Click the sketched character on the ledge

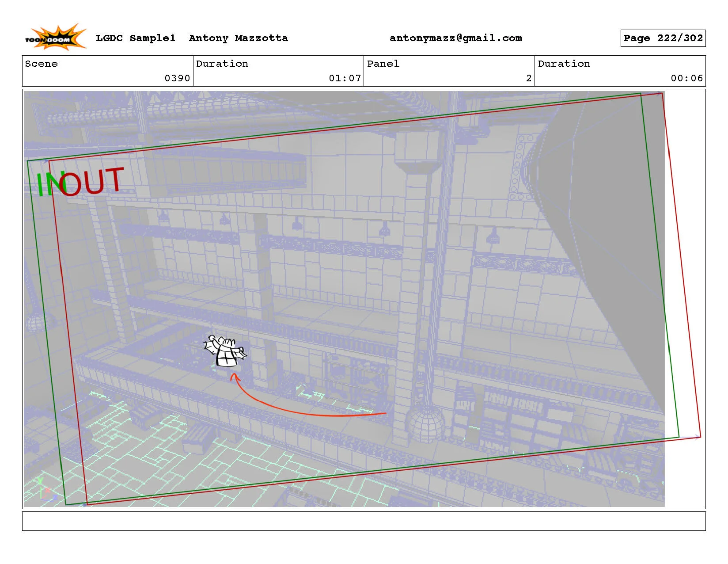(225, 351)
